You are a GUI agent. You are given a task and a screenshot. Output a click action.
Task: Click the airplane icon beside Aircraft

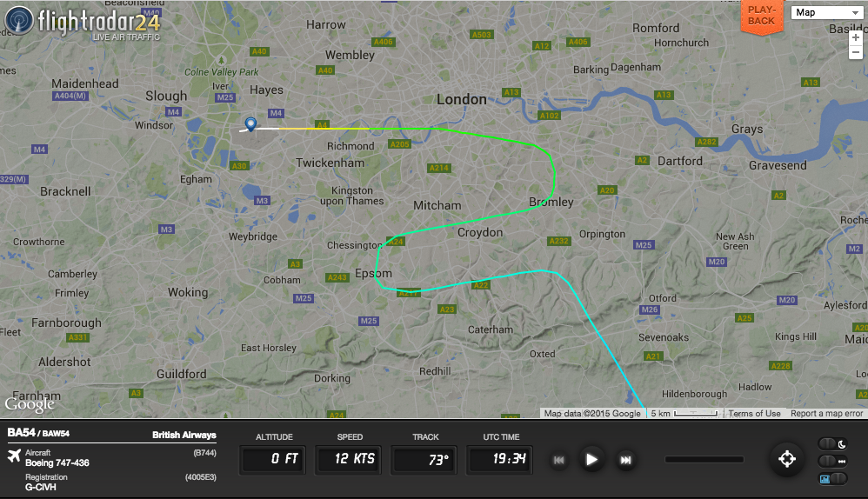coord(14,456)
